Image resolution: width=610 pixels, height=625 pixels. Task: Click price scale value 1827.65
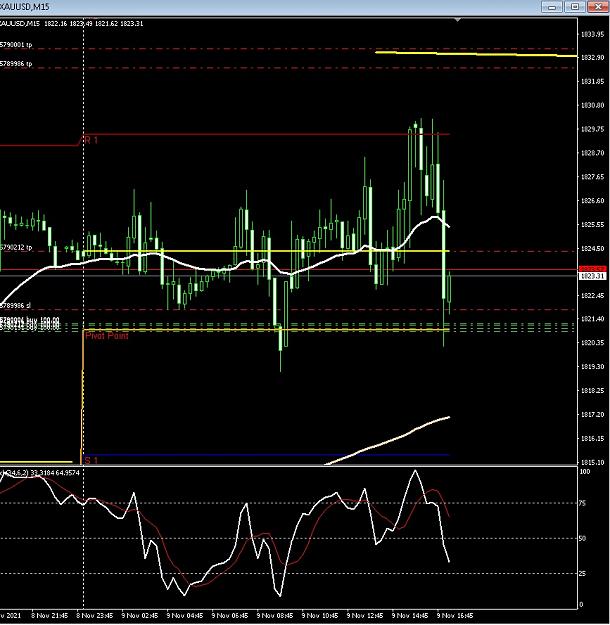pos(592,177)
